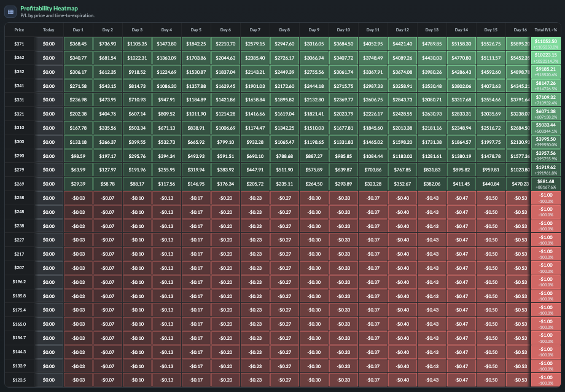The width and height of the screenshot is (565, 392).
Task: Click the $0.00 Today cell in the $371 row
Action: pyautogui.click(x=49, y=44)
